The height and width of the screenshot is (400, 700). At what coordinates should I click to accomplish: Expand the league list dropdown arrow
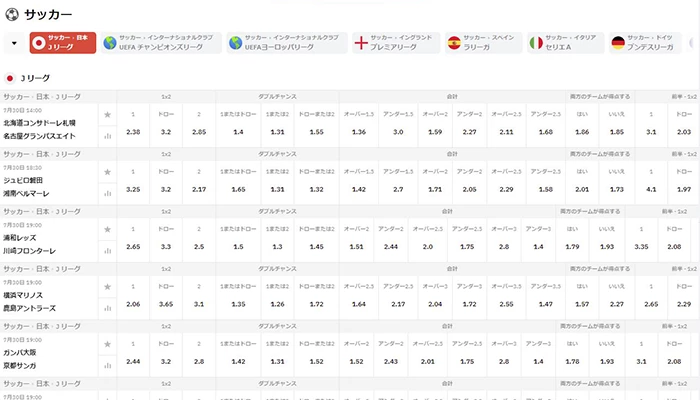point(14,43)
